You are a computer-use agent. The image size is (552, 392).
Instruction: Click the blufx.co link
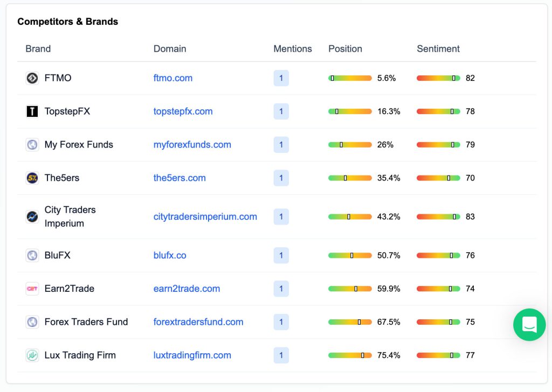coord(169,255)
